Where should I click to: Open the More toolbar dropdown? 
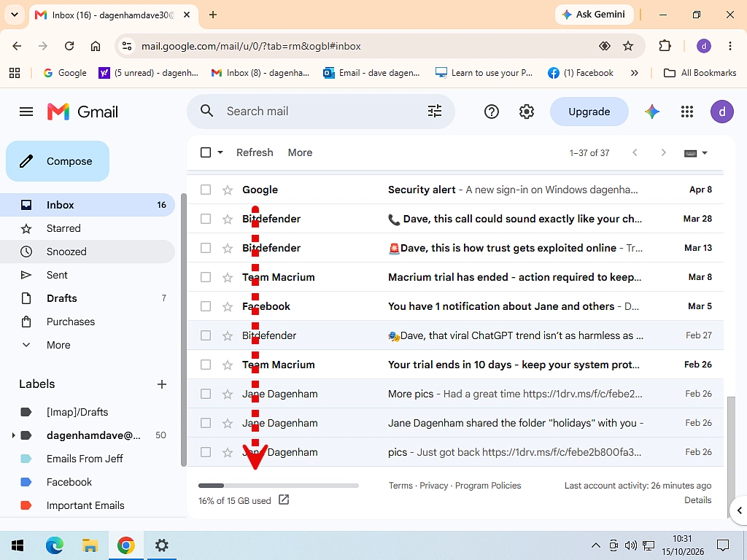tap(300, 152)
